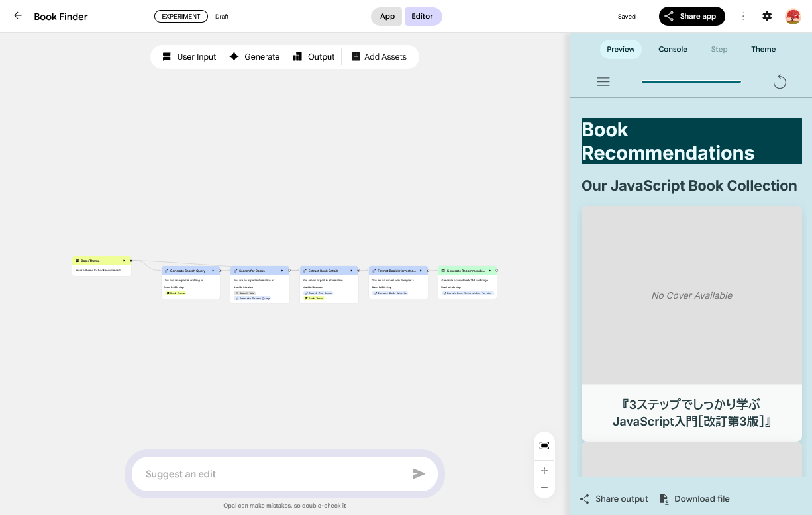Send the edit suggestion with the arrow icon
The height and width of the screenshot is (515, 812).
point(419,474)
